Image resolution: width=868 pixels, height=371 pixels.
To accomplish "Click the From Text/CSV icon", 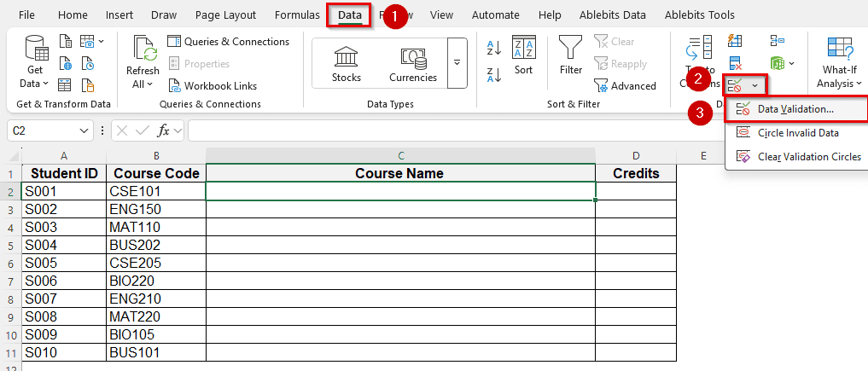I will 66,42.
